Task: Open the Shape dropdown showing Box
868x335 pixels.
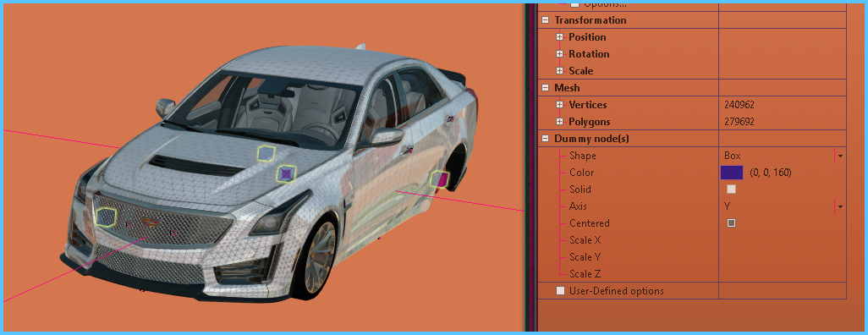Action: coord(840,157)
